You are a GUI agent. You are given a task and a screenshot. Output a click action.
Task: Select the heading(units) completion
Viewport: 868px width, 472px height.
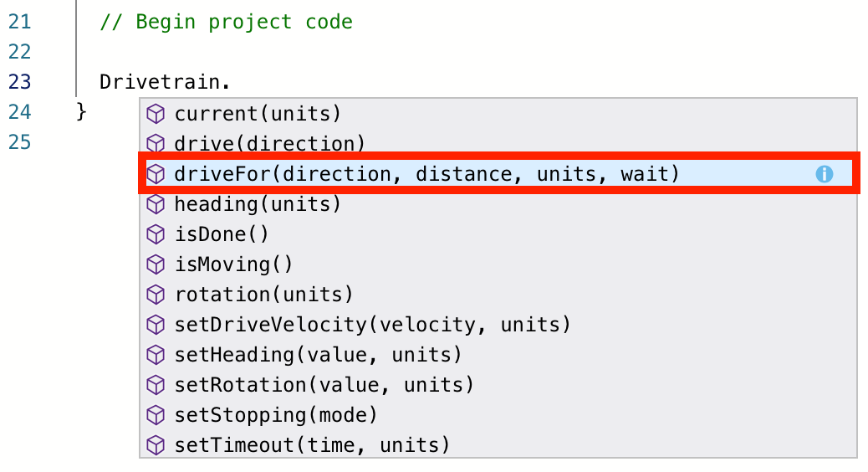tap(258, 204)
